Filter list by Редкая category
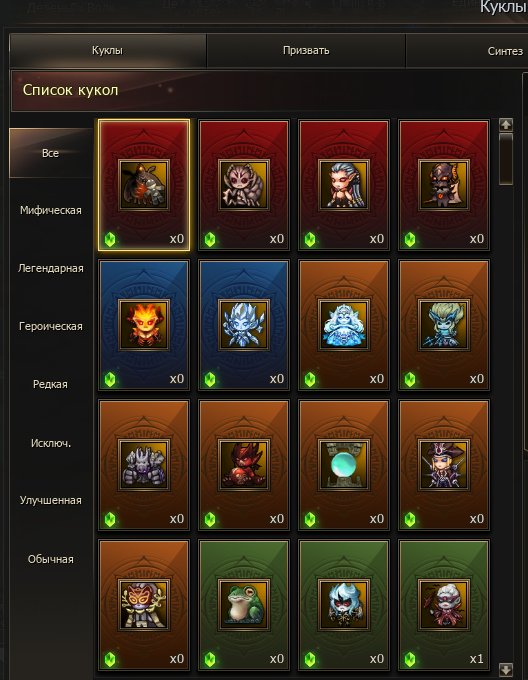Image resolution: width=528 pixels, height=680 pixels. (51, 384)
